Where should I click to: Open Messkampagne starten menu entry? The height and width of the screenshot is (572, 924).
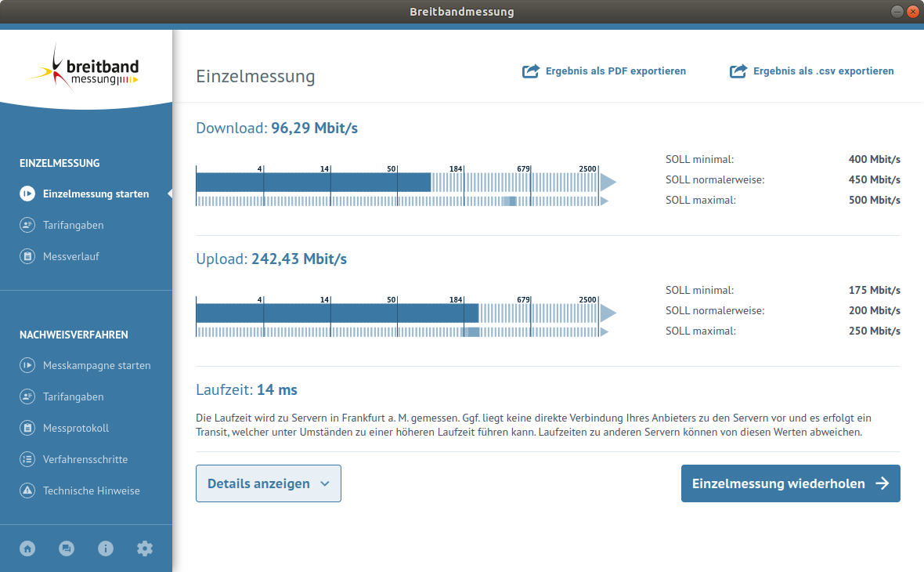pyautogui.click(x=96, y=365)
